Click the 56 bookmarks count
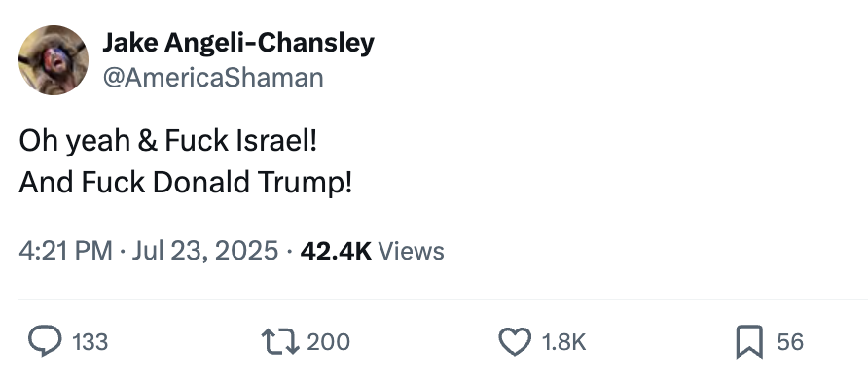 (790, 342)
